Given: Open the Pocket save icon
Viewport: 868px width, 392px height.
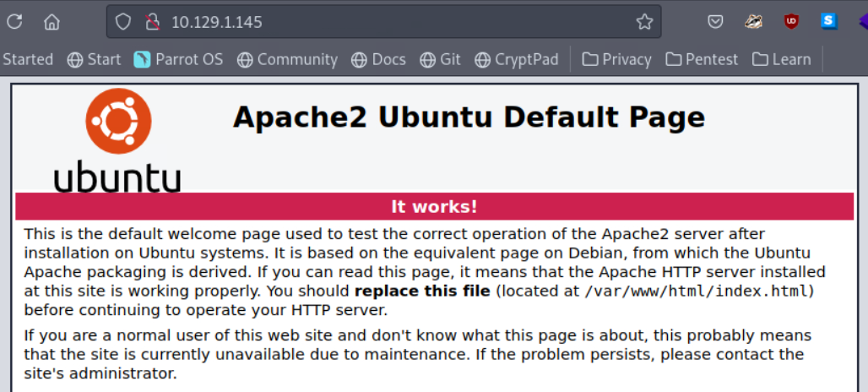Looking at the screenshot, I should click(715, 22).
